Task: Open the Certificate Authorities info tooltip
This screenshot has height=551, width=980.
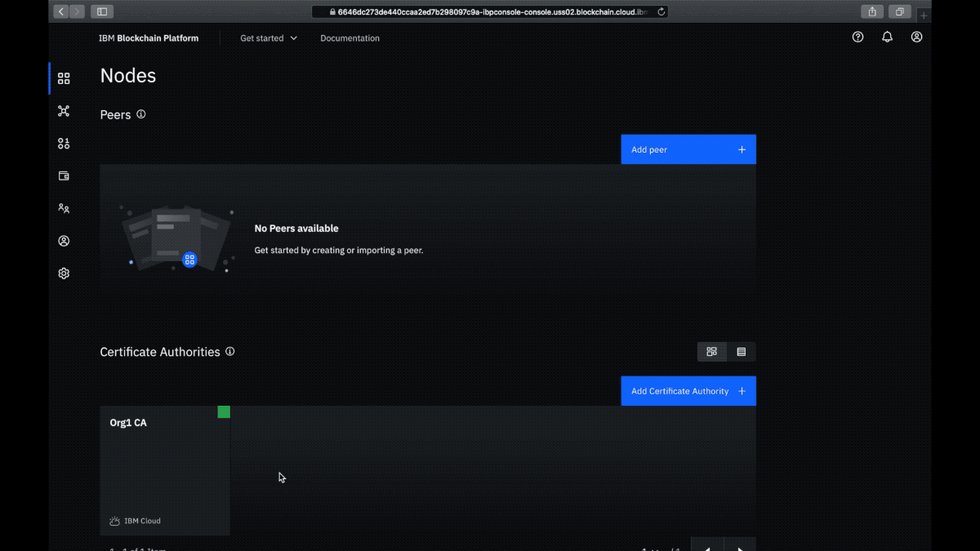Action: tap(229, 351)
